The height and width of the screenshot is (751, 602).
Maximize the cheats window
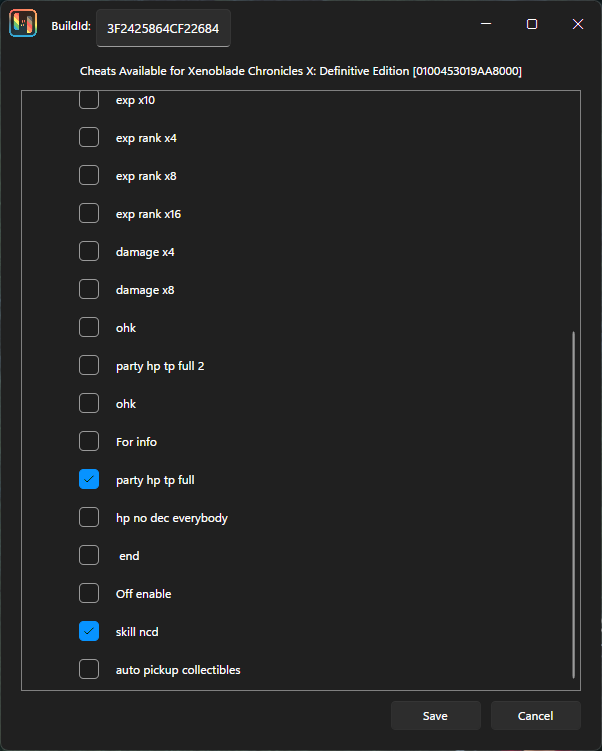tap(532, 24)
